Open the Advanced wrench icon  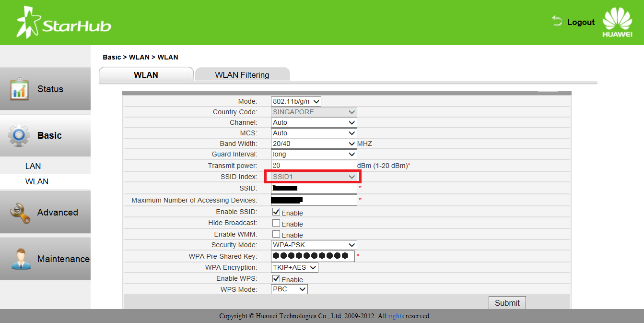coord(20,213)
